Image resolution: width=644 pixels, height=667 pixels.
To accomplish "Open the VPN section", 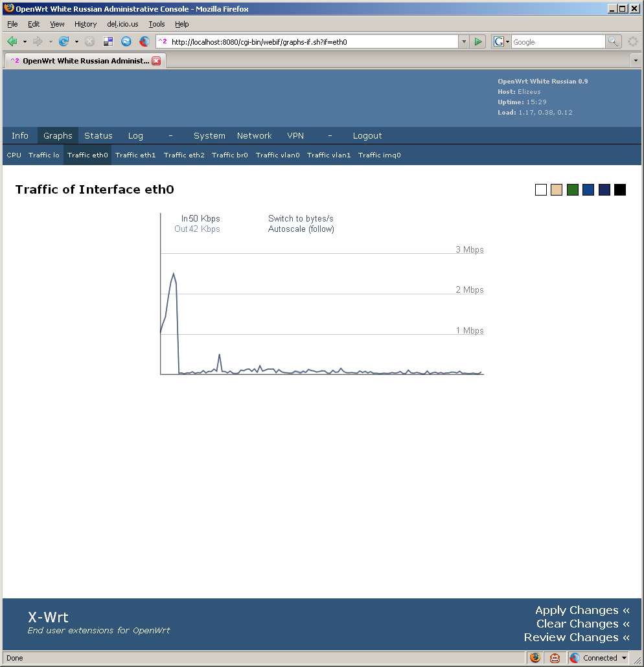I will pyautogui.click(x=295, y=136).
